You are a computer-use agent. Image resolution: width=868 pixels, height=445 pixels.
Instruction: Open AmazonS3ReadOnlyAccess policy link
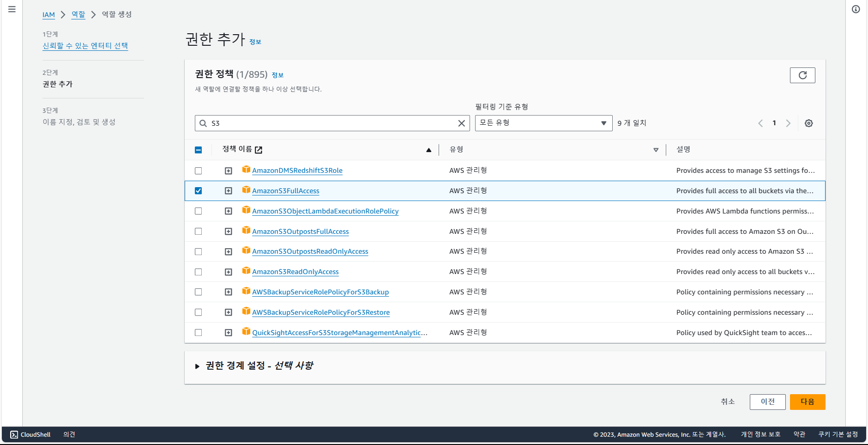295,272
